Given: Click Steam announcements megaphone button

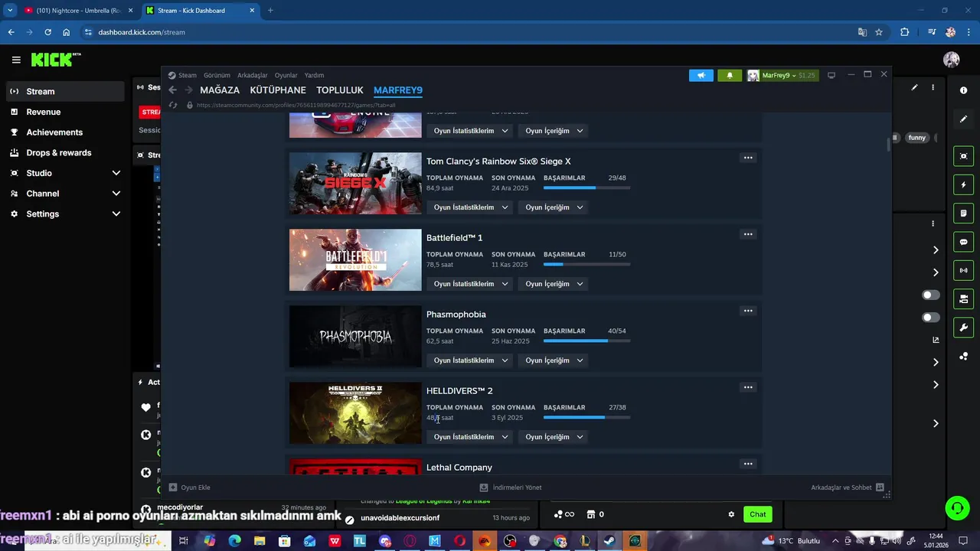Looking at the screenshot, I should 701,75.
